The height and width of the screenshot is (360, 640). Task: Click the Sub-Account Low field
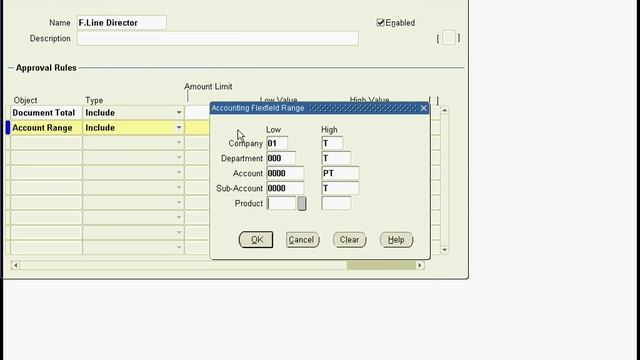pos(285,188)
